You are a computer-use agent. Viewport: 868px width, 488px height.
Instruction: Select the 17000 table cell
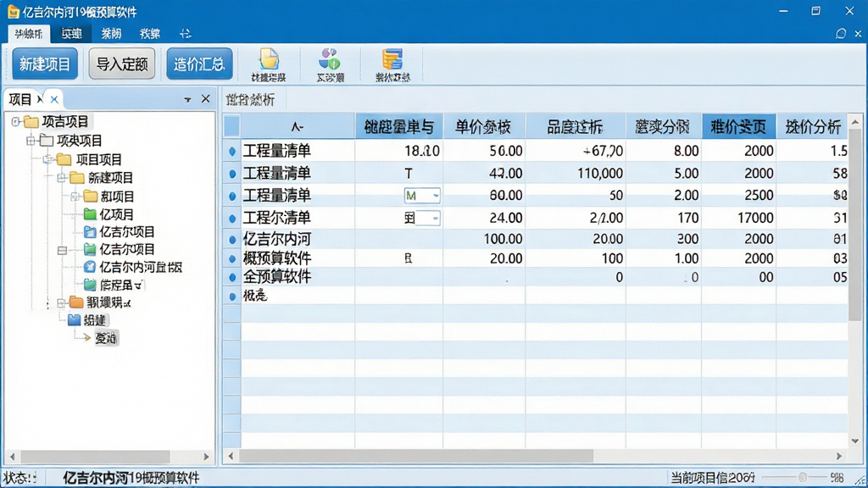[738, 218]
